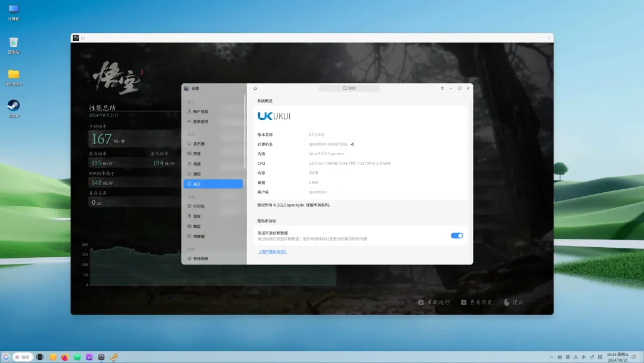644x363 pixels.
Task: Open the volume control in the system tray
Action: [584, 357]
